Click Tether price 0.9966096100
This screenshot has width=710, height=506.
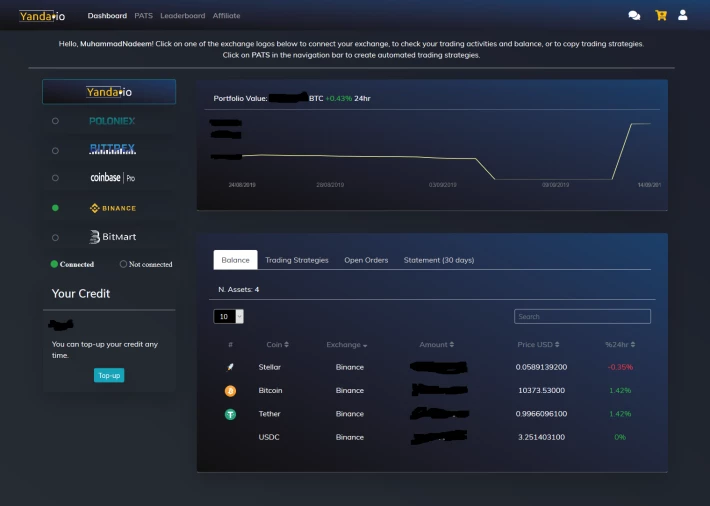(541, 414)
